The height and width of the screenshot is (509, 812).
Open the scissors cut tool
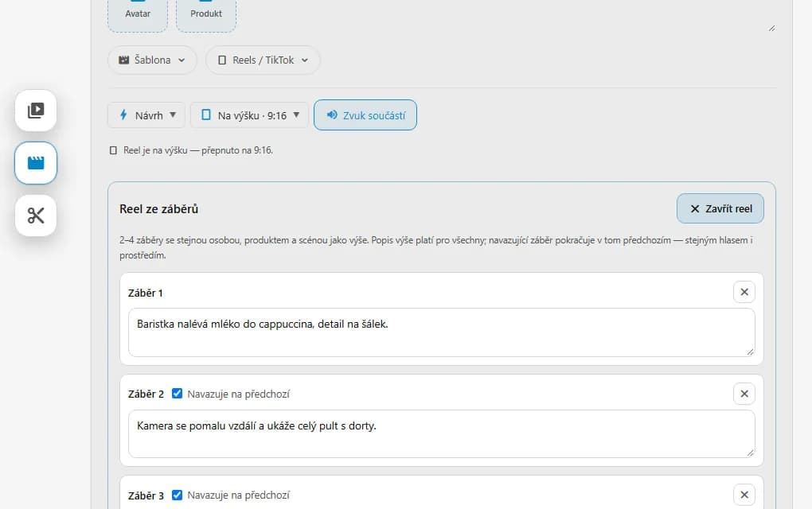click(x=36, y=216)
